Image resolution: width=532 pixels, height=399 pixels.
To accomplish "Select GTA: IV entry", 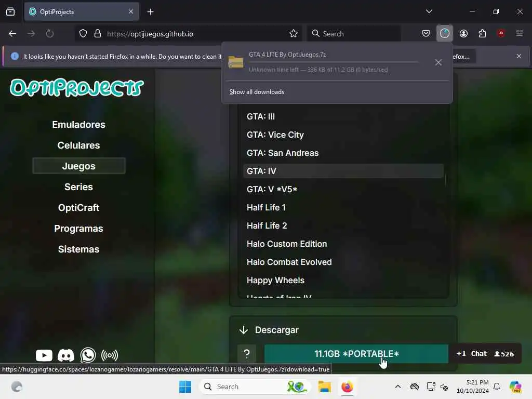I will [343, 171].
